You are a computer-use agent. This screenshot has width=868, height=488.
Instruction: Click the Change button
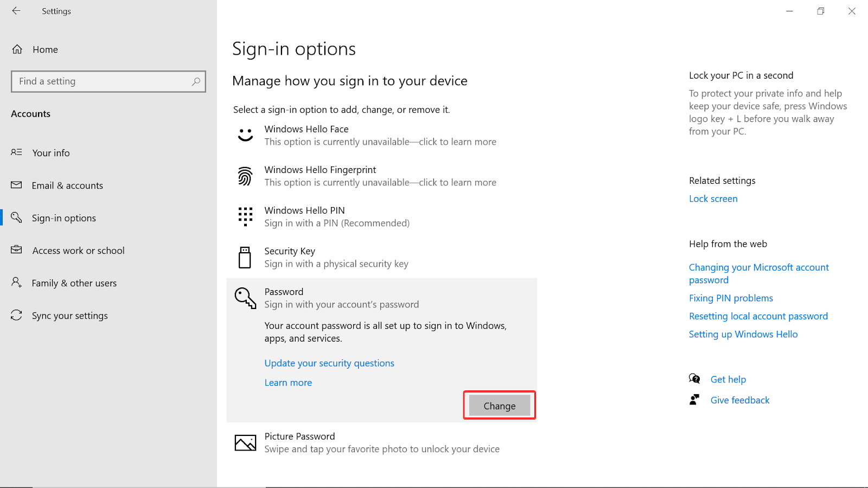coord(499,405)
